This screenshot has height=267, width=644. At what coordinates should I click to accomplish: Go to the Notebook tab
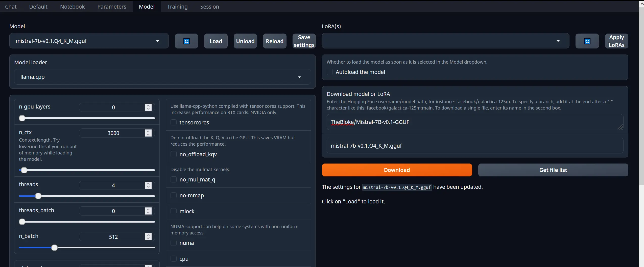pos(72,7)
